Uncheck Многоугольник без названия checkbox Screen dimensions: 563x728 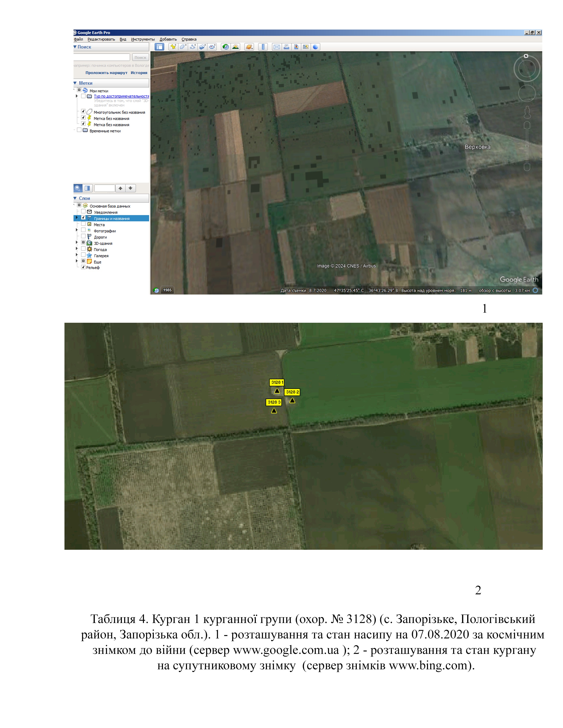(x=83, y=111)
